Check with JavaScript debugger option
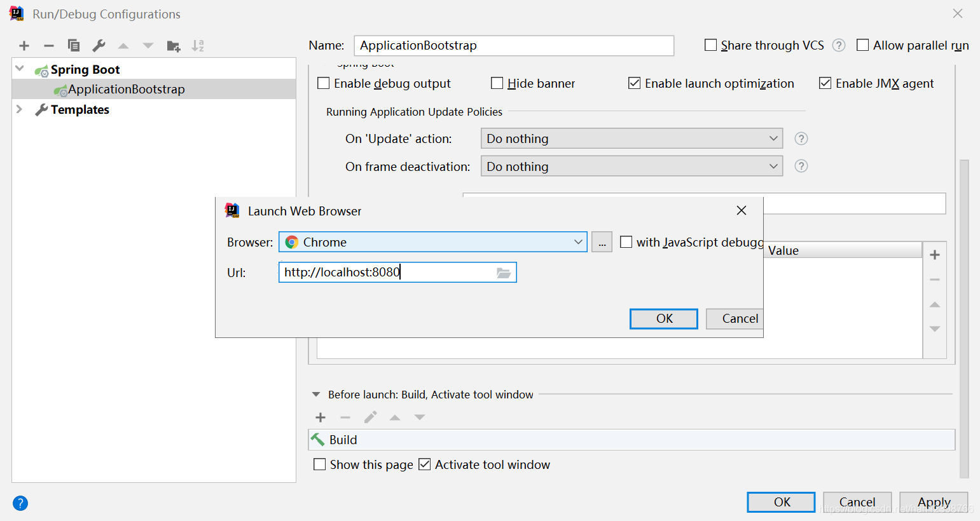The height and width of the screenshot is (521, 980). coord(626,242)
